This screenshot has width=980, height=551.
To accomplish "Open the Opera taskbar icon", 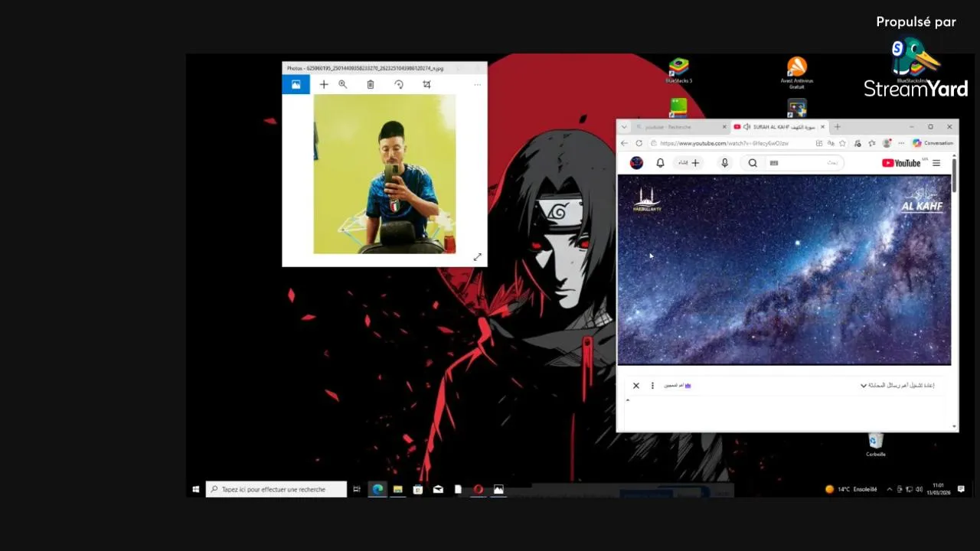I will point(479,489).
